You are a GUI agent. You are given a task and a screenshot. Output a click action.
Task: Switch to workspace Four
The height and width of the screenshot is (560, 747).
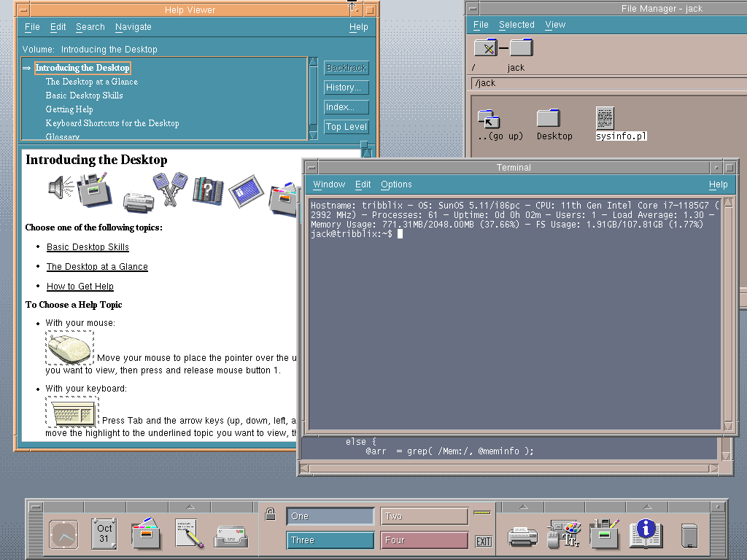click(x=424, y=540)
